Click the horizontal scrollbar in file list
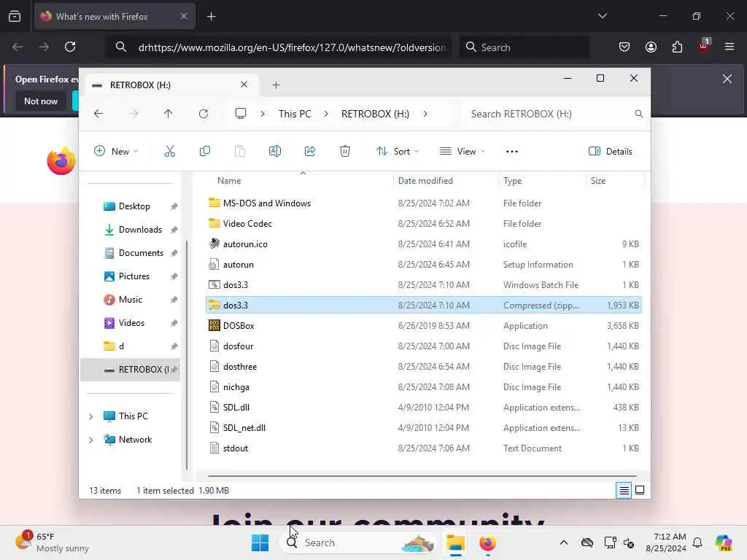The height and width of the screenshot is (560, 747). point(422,475)
